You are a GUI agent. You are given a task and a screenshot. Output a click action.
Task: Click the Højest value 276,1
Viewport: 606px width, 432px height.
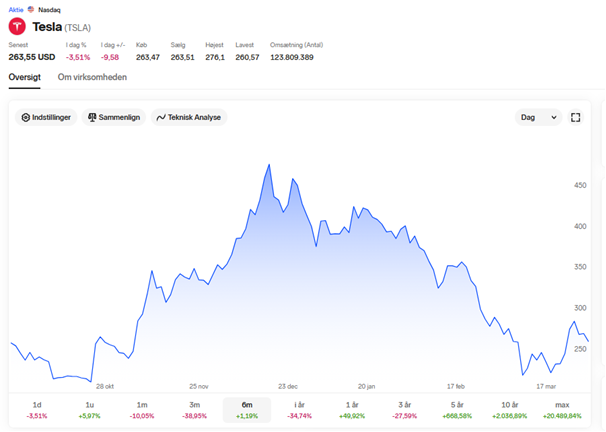(215, 57)
